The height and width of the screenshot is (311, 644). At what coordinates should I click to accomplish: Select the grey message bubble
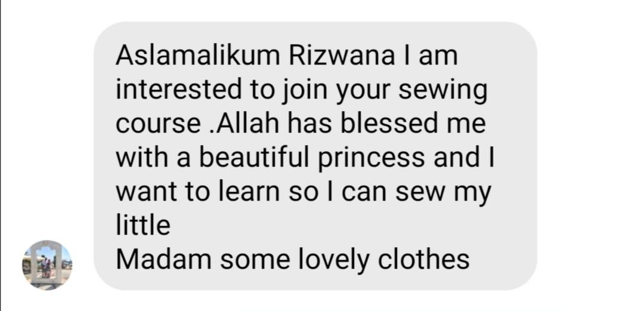pos(315,156)
